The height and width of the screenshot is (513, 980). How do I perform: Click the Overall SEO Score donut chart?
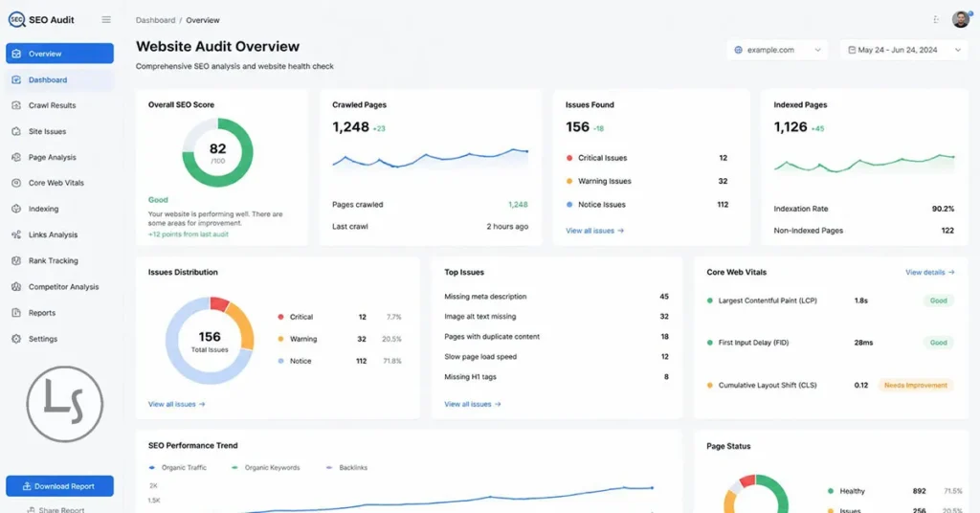click(217, 152)
